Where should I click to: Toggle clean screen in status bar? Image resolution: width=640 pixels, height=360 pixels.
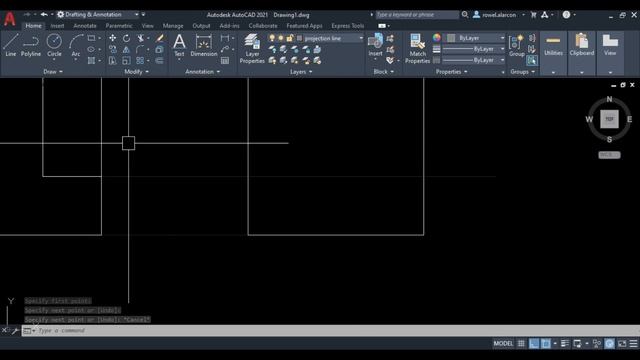(x=622, y=344)
